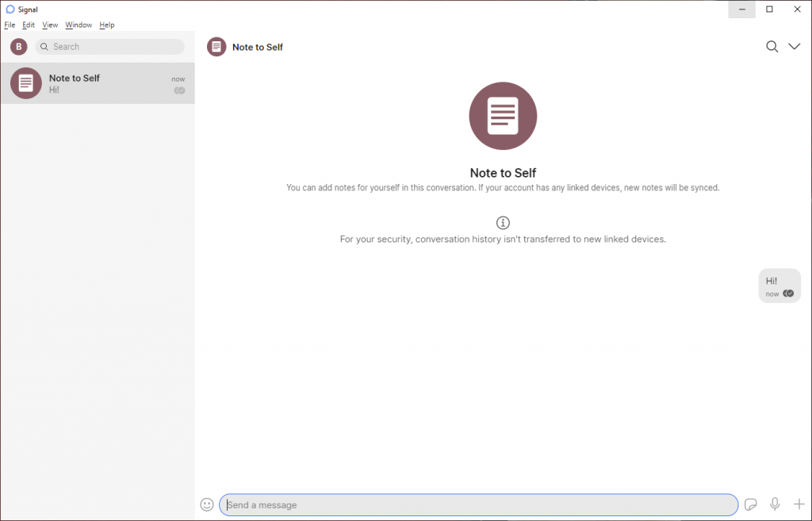This screenshot has width=812, height=521.
Task: Click Note to Self avatar in header
Action: pyautogui.click(x=216, y=47)
